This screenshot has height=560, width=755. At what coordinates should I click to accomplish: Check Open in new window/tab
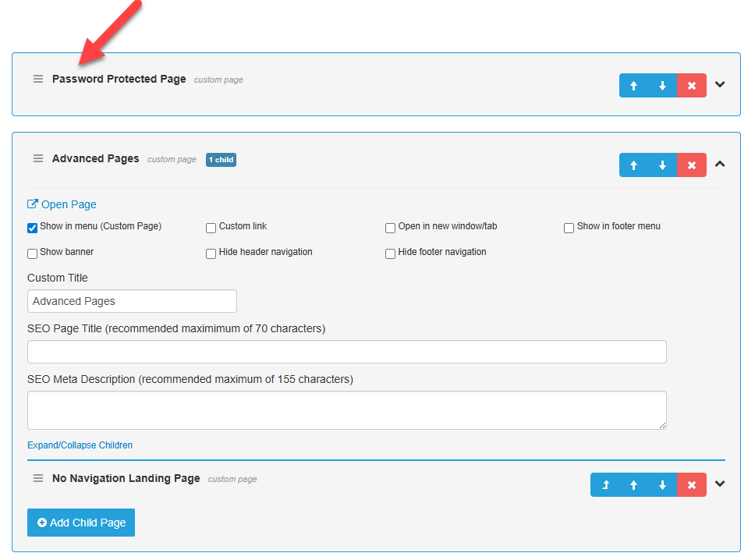(391, 228)
